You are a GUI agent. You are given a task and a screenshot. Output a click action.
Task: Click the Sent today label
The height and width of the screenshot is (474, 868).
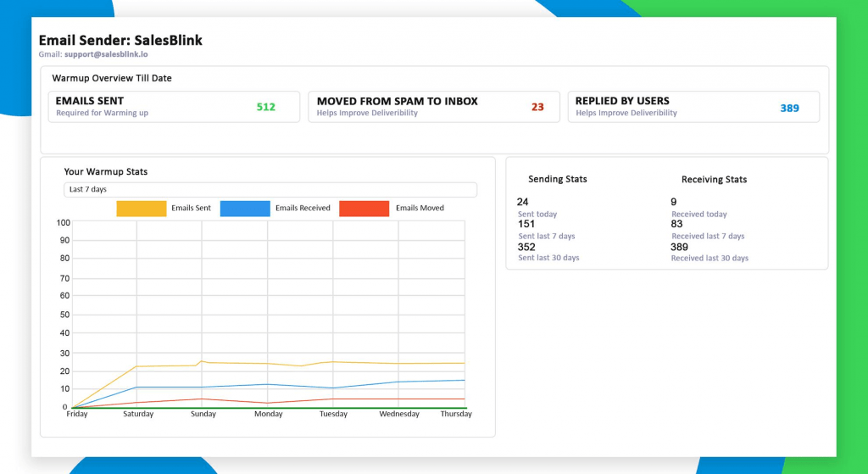coord(537,215)
